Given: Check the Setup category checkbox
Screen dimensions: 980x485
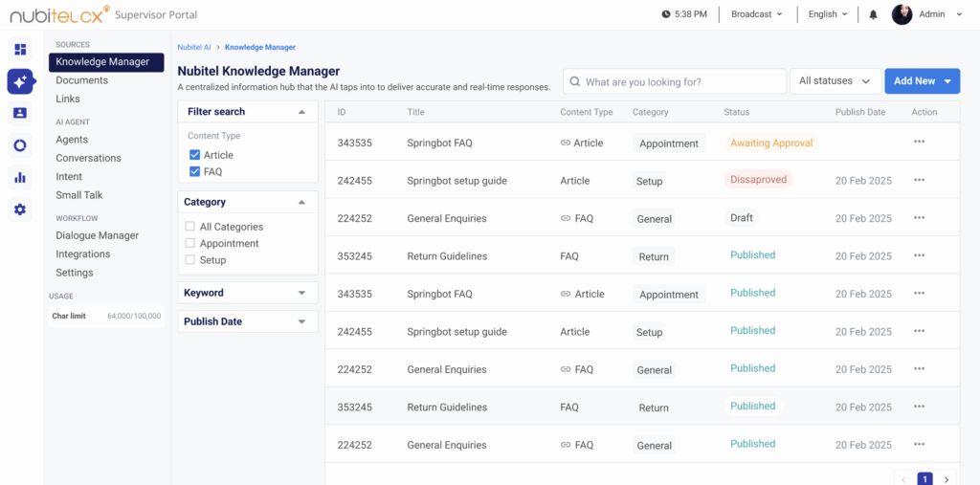Looking at the screenshot, I should pos(190,260).
